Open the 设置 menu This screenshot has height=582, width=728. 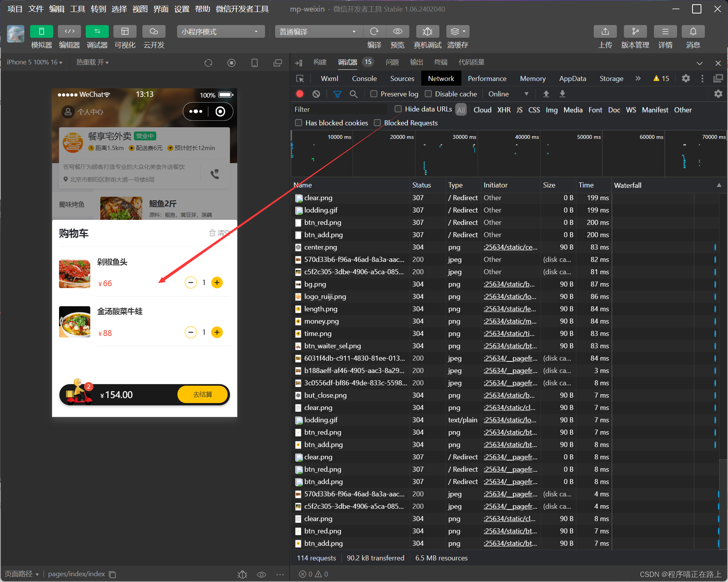click(182, 9)
